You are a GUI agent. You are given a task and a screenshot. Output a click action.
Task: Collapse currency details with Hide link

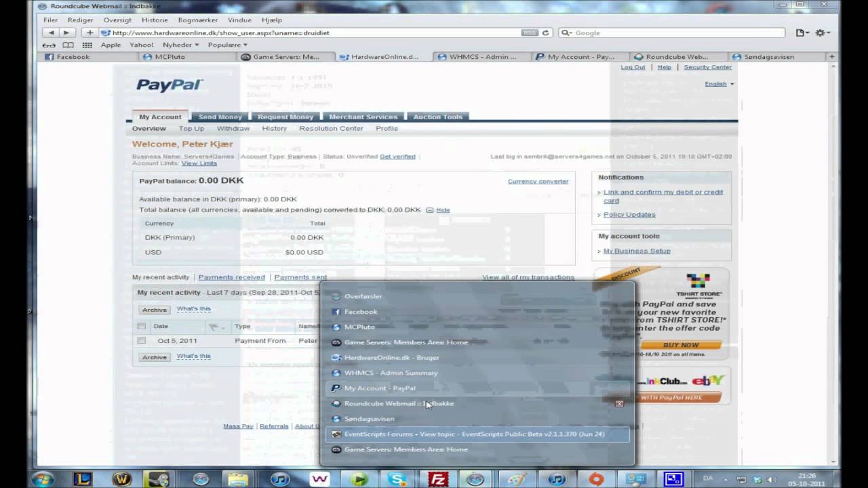point(443,210)
